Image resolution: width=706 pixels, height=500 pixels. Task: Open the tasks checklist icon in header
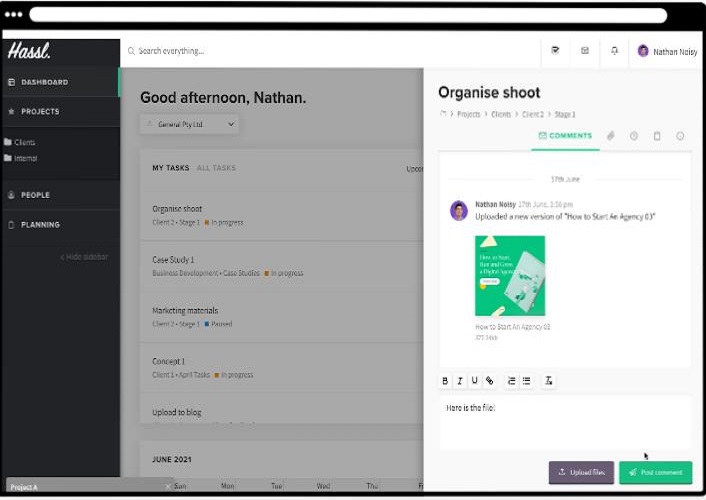coord(556,51)
